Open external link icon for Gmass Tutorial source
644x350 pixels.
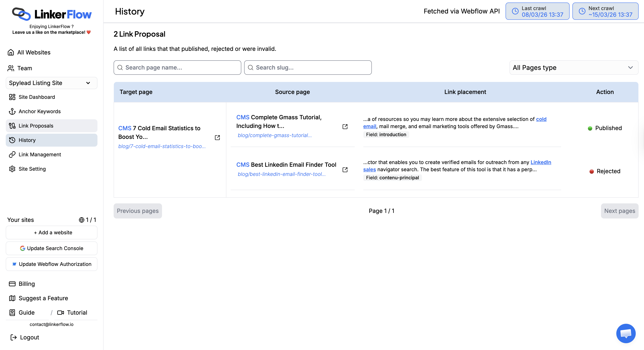tap(345, 127)
